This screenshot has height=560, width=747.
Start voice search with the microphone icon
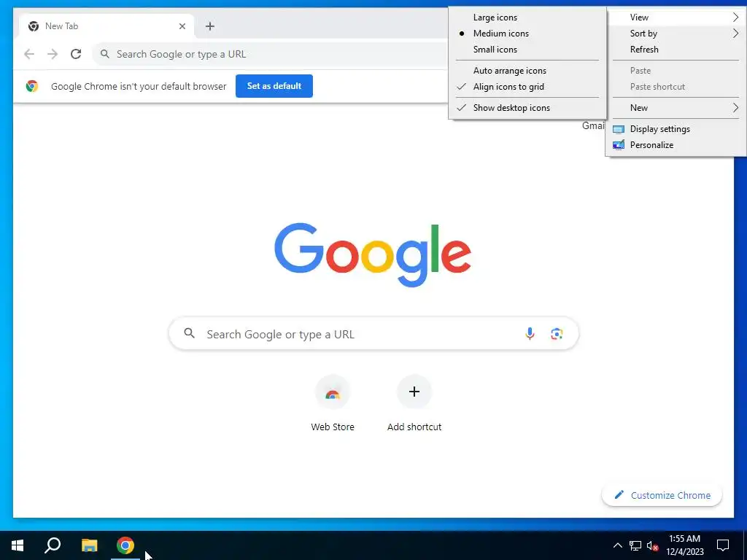(530, 334)
